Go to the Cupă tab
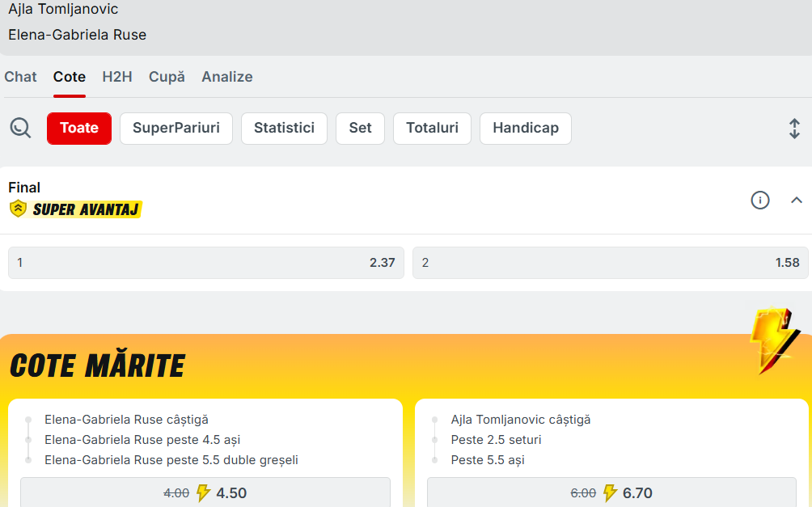Screen dimensions: 812x507 (167, 77)
